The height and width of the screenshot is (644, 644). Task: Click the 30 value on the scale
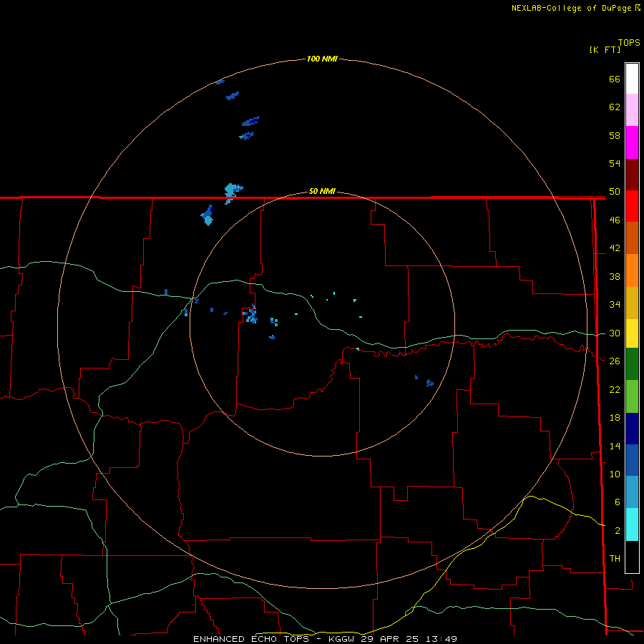click(615, 333)
